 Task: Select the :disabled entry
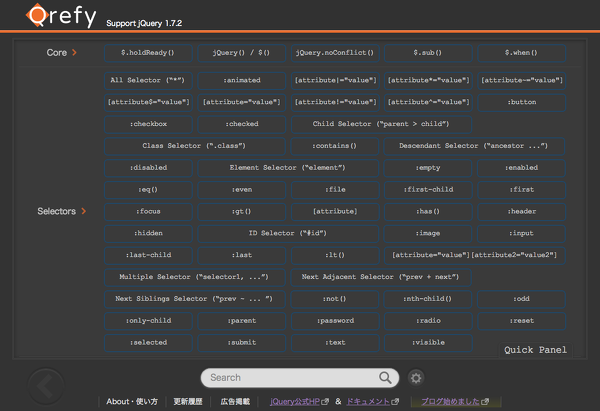click(x=148, y=168)
